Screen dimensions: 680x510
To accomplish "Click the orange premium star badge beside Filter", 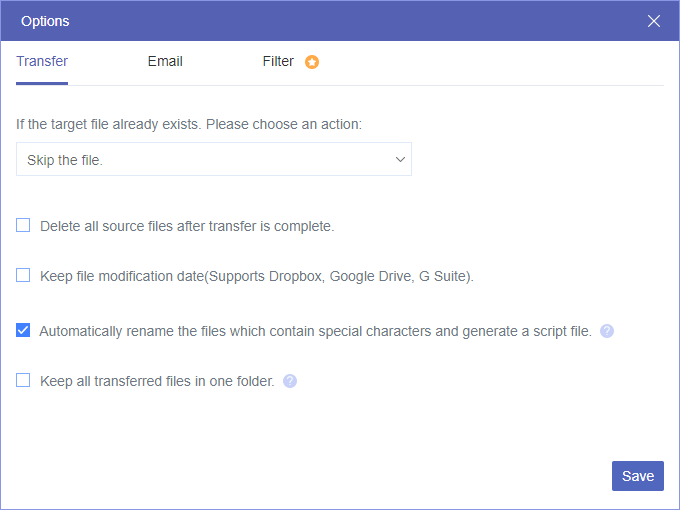I will [x=312, y=62].
